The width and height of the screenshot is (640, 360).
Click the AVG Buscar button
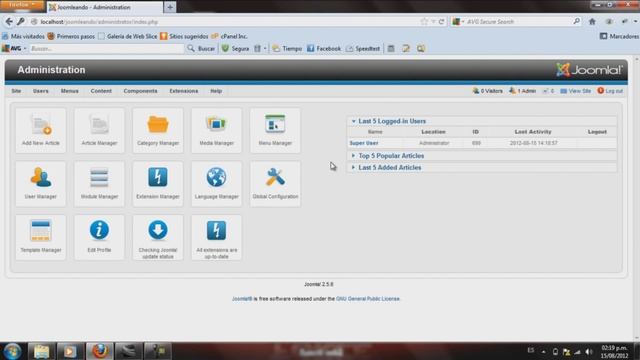pos(201,49)
